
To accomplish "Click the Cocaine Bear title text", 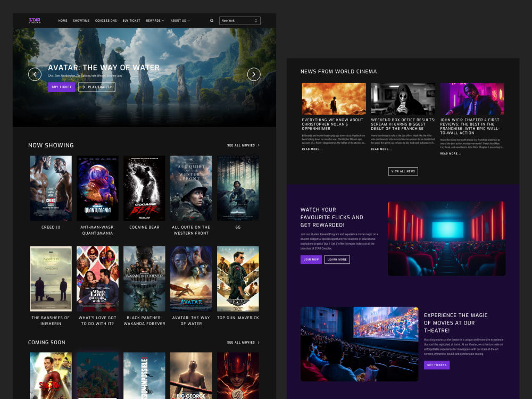I will [x=144, y=227].
